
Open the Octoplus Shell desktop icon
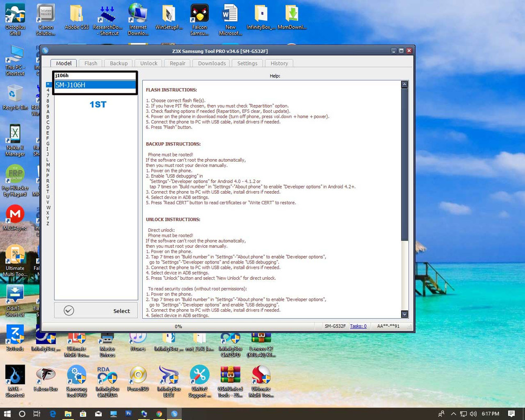[x=15, y=19]
